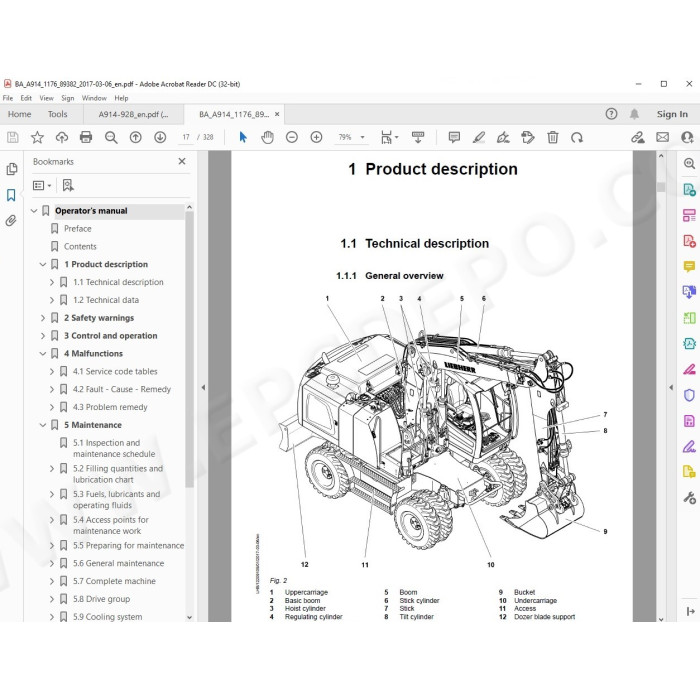Print the document with printer icon
This screenshot has width=700, height=700.
click(x=86, y=137)
